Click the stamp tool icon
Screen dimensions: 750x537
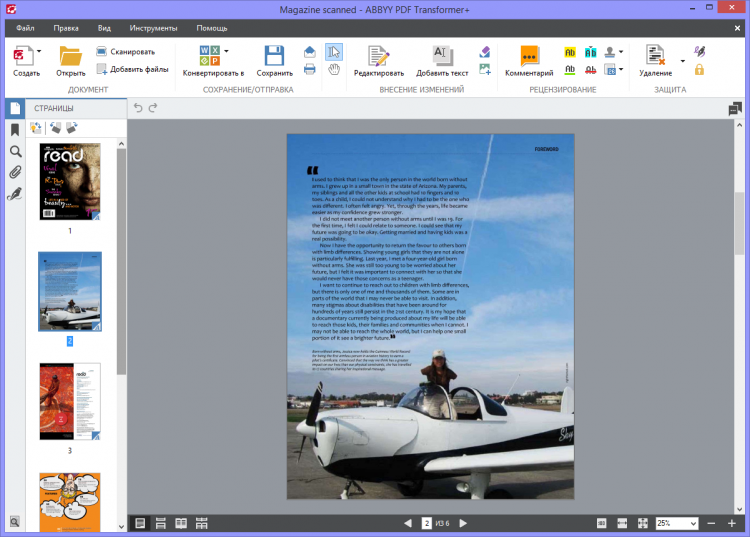click(610, 52)
